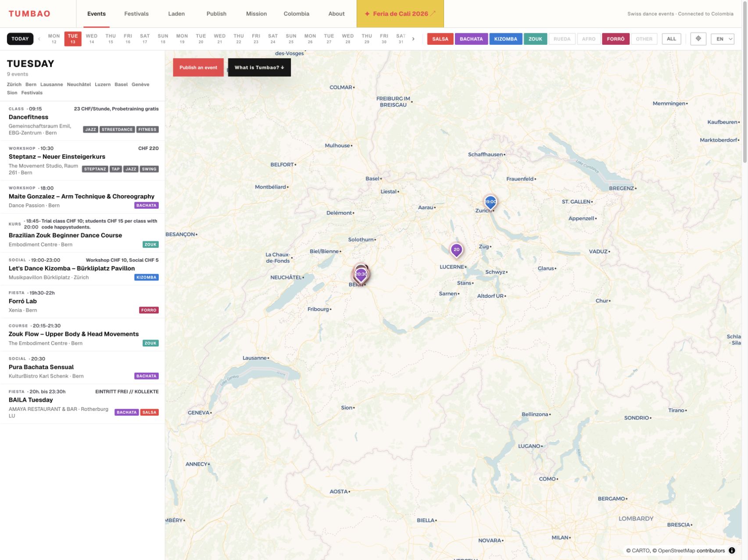Filter events by the Genève city link

[140, 85]
